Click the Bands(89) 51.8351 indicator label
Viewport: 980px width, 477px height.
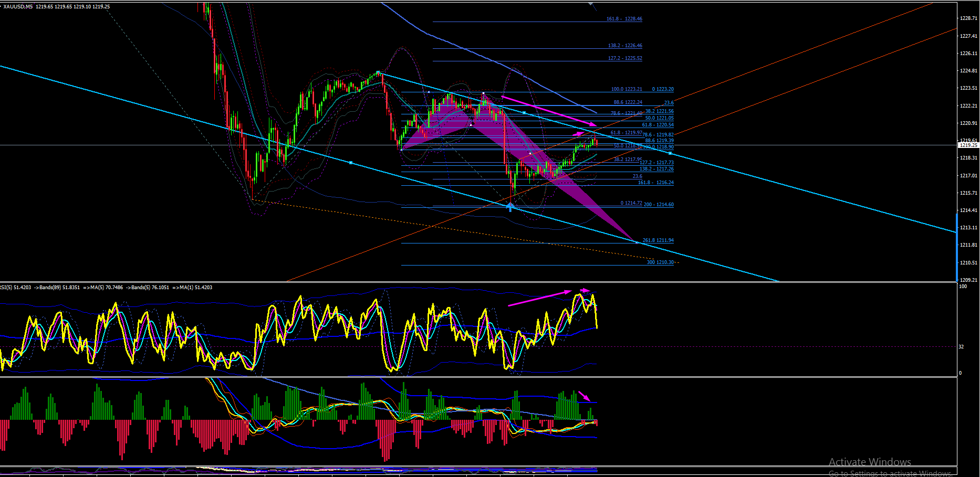pyautogui.click(x=59, y=288)
